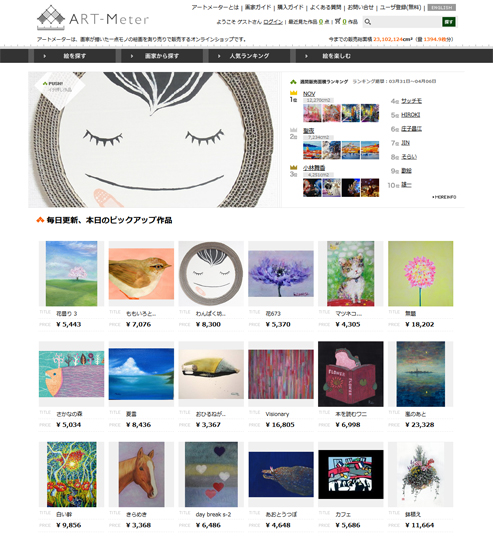
Task: Open the horse painting thumbnail
Action: [x=141, y=474]
